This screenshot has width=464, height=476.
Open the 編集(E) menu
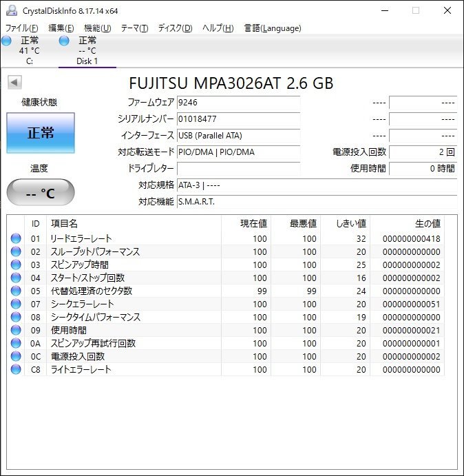click(x=61, y=28)
